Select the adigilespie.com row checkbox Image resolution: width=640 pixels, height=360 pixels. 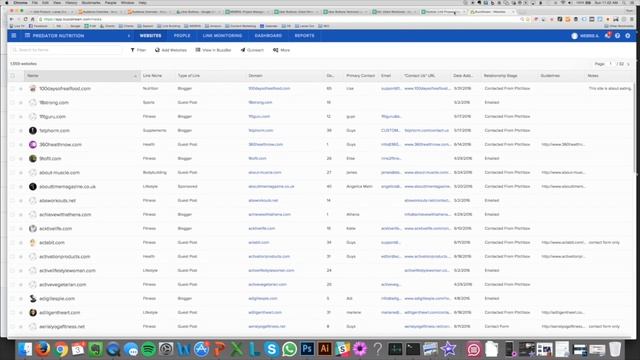[13, 298]
